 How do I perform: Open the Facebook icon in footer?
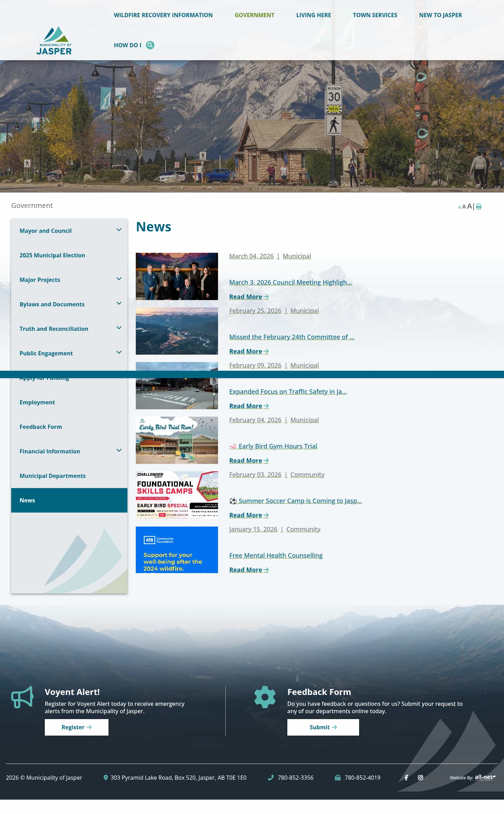(406, 778)
